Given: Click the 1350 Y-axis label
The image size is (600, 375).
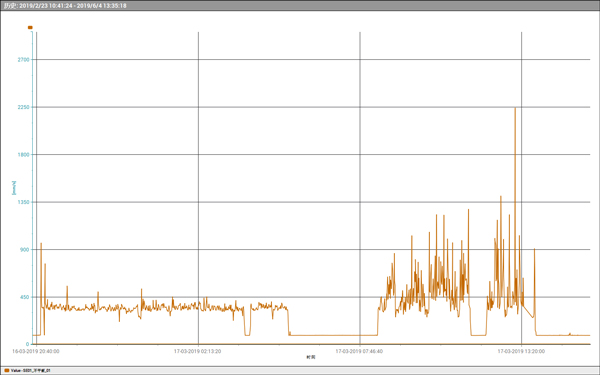Looking at the screenshot, I should point(23,202).
